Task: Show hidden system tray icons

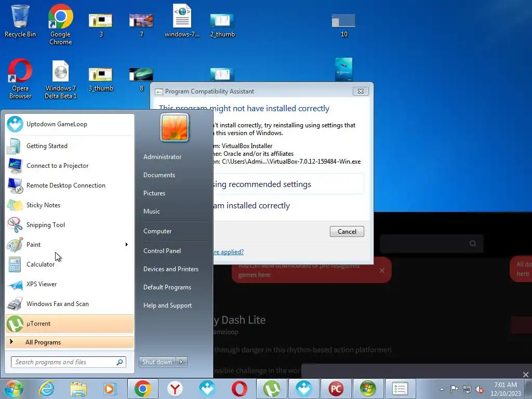Action: pos(442,389)
